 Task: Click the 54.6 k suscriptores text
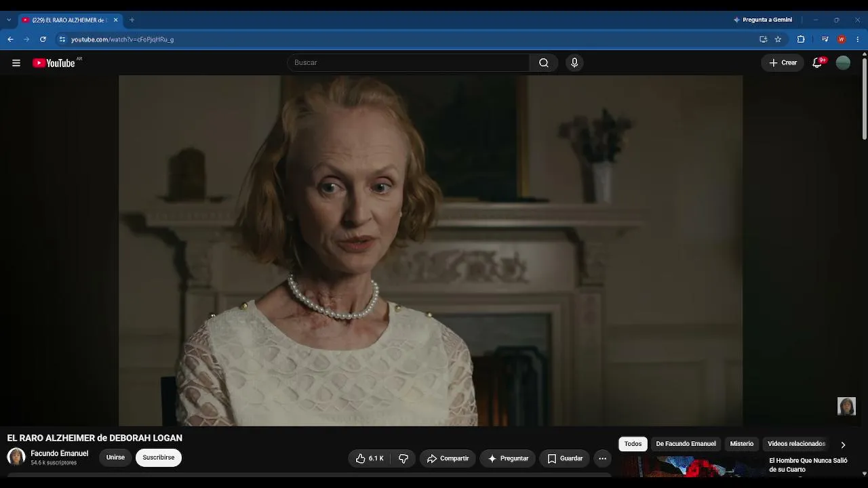pyautogui.click(x=54, y=463)
